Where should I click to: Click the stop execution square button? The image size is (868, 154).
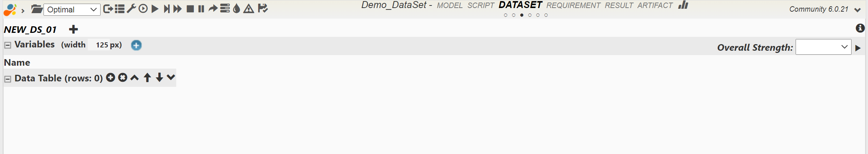[190, 9]
